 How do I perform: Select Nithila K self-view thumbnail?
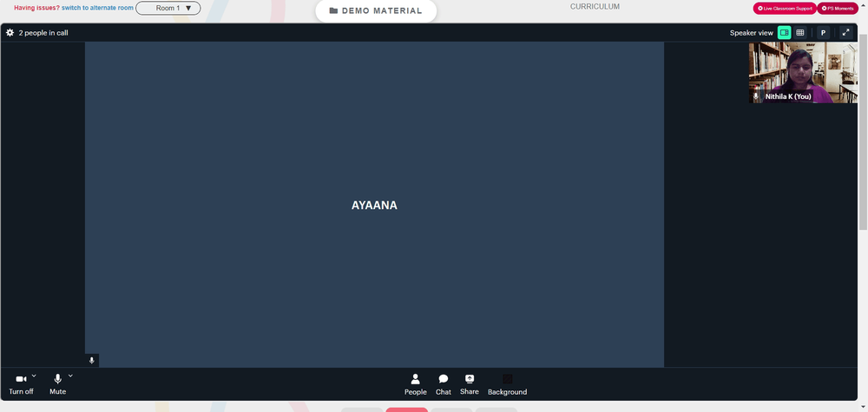(803, 73)
